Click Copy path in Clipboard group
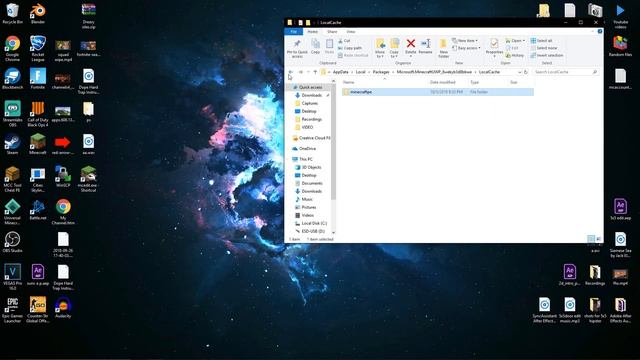This screenshot has width=640, height=360. pos(350,48)
